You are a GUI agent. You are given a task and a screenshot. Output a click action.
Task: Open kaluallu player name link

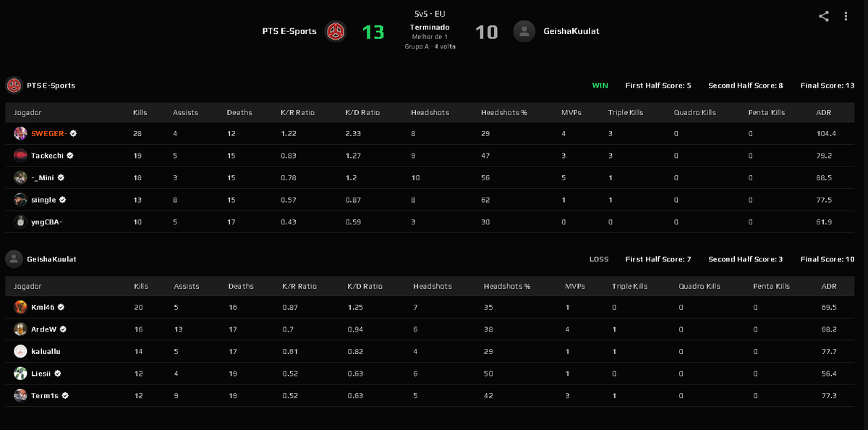click(46, 352)
